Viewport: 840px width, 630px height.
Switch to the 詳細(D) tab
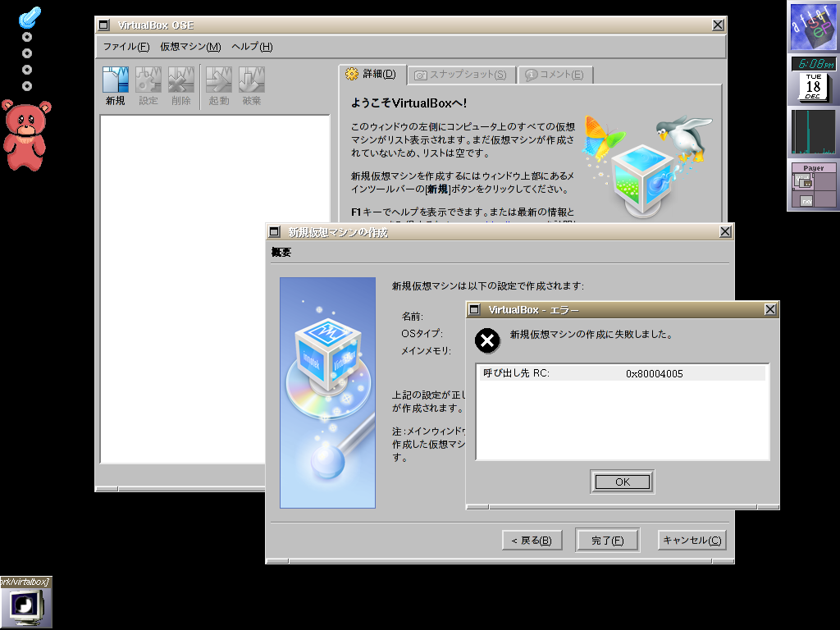click(372, 74)
